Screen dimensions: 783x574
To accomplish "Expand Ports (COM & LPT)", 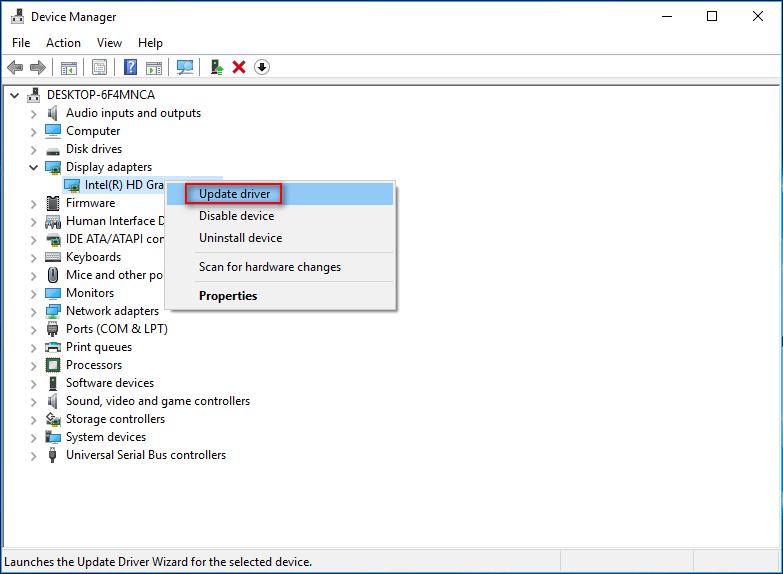I will (x=33, y=330).
